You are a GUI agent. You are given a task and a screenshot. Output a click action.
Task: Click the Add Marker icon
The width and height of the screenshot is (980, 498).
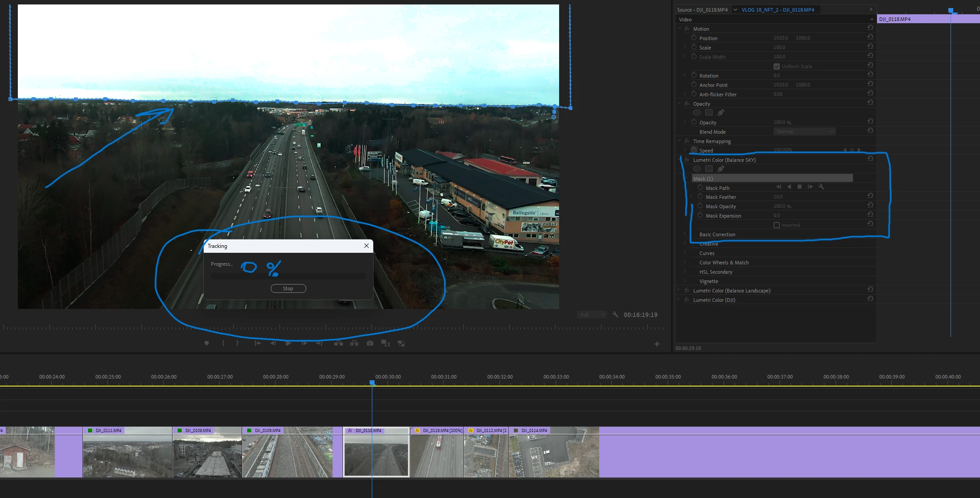tap(206, 343)
